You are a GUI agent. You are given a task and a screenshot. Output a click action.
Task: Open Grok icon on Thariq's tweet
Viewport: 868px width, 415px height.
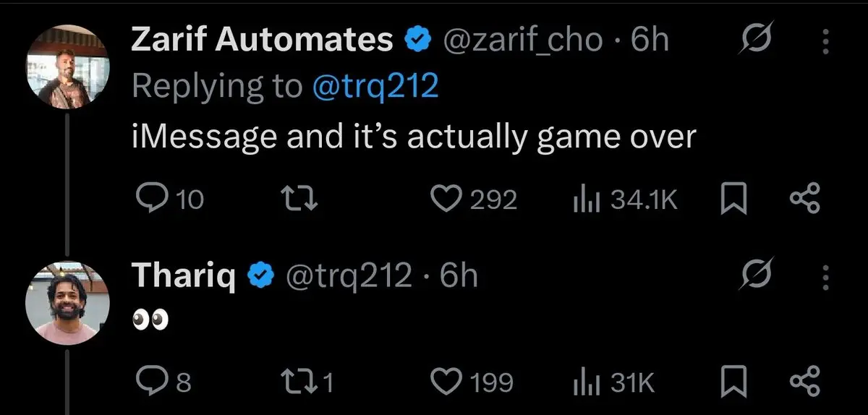[754, 275]
